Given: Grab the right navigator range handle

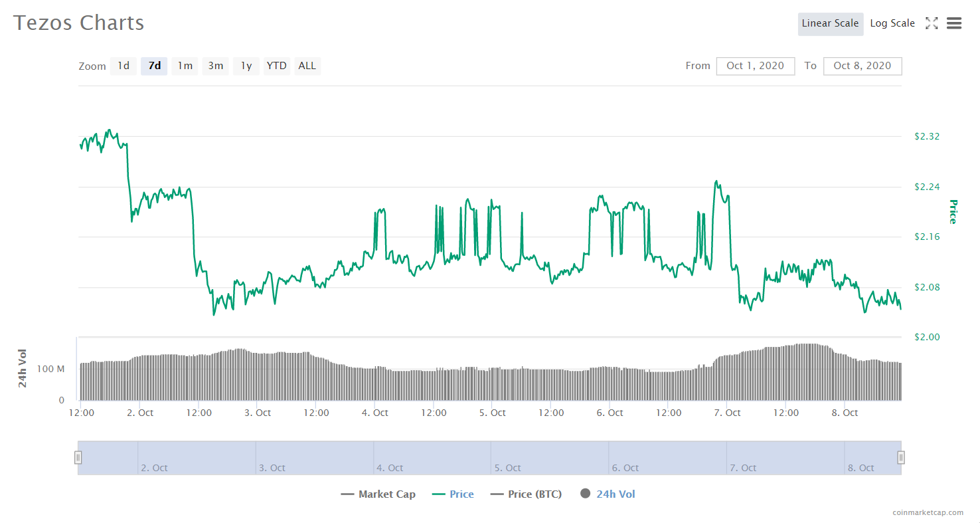Looking at the screenshot, I should (x=901, y=457).
